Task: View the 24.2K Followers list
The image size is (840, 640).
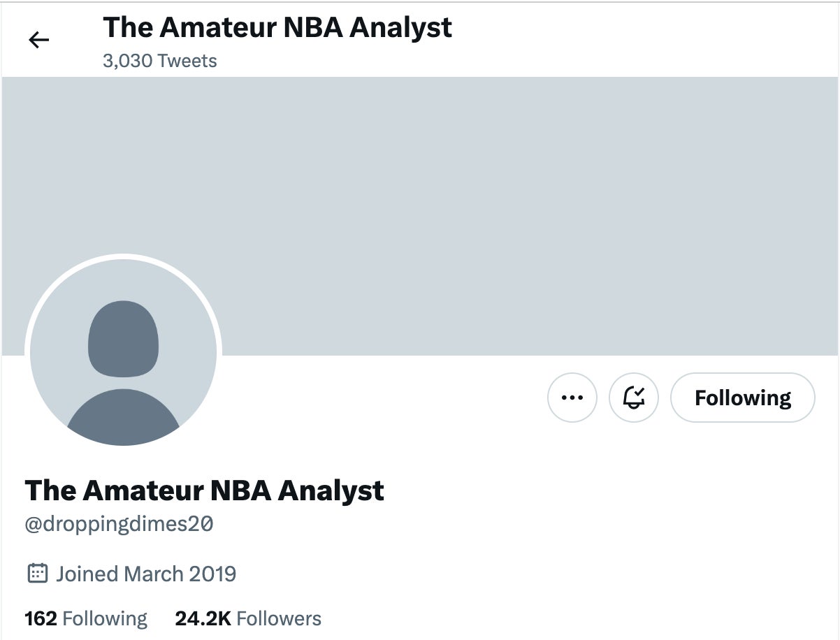Action: tap(248, 618)
